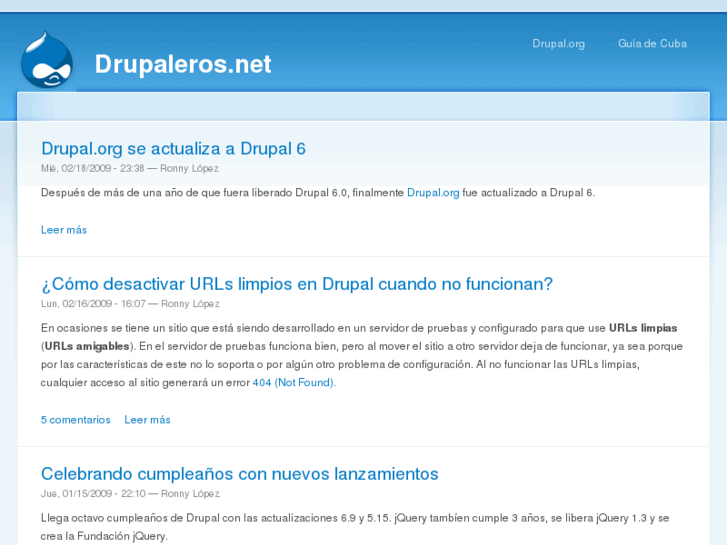Click text 'Llega octavo cumpleaños de Drupal'
Screen dimensions: 727x545
coord(130,518)
